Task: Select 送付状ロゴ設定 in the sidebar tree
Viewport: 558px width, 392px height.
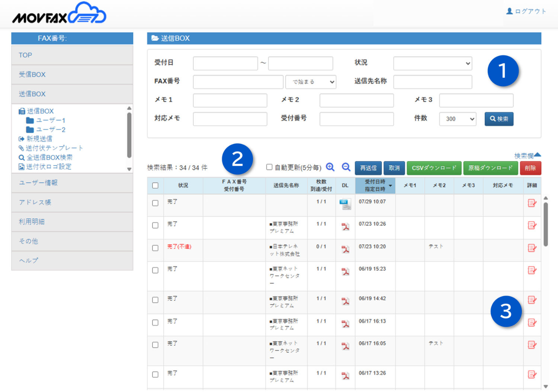Action: click(45, 166)
